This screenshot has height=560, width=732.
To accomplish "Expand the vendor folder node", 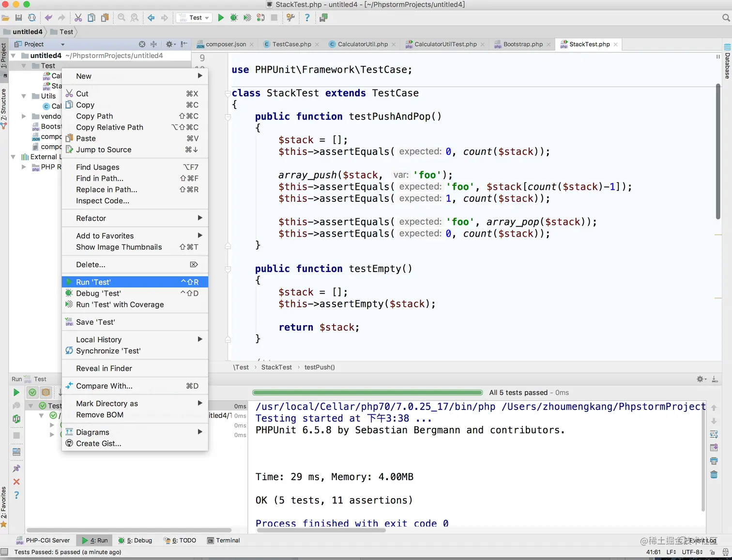I will tap(24, 116).
